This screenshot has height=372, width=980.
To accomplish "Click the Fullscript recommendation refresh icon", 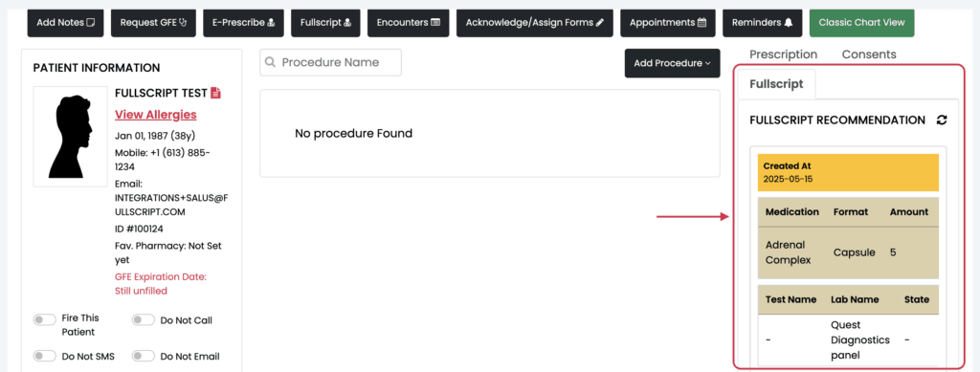I will pyautogui.click(x=942, y=120).
